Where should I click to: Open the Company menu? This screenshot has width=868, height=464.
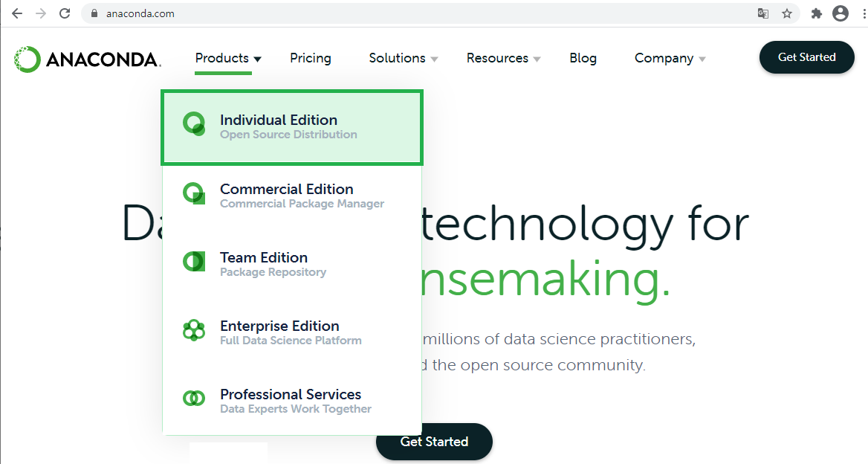click(x=664, y=58)
